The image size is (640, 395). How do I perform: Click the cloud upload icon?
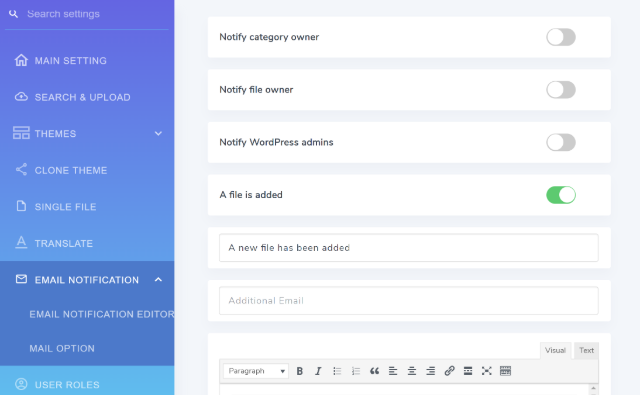(x=21, y=97)
